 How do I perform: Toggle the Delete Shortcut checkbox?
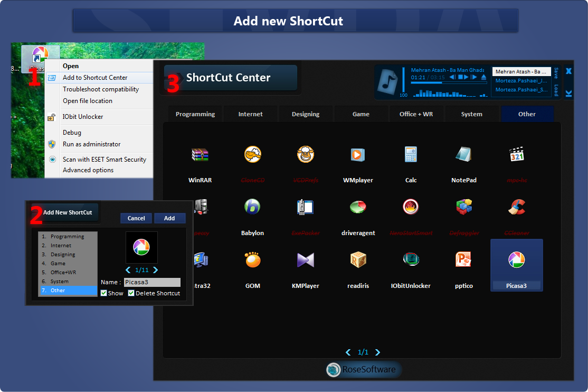(131, 293)
